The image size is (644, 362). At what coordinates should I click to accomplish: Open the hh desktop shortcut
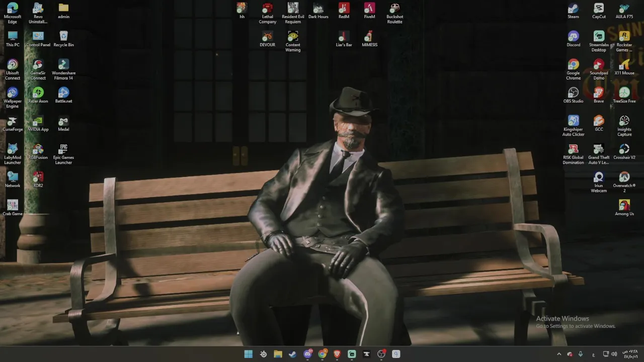pos(242,11)
